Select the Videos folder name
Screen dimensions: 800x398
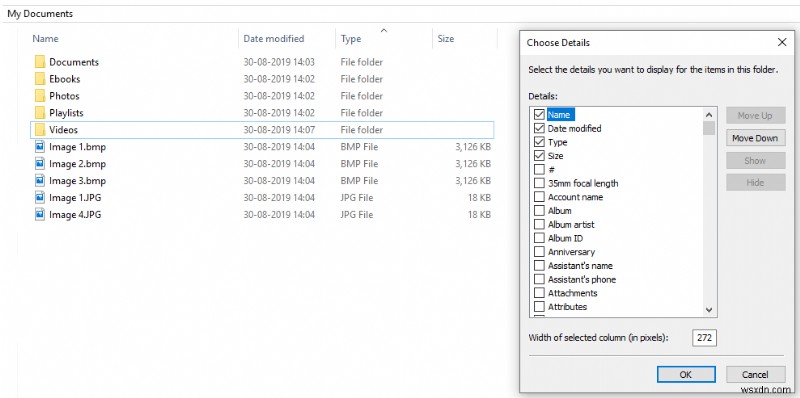pyautogui.click(x=63, y=130)
